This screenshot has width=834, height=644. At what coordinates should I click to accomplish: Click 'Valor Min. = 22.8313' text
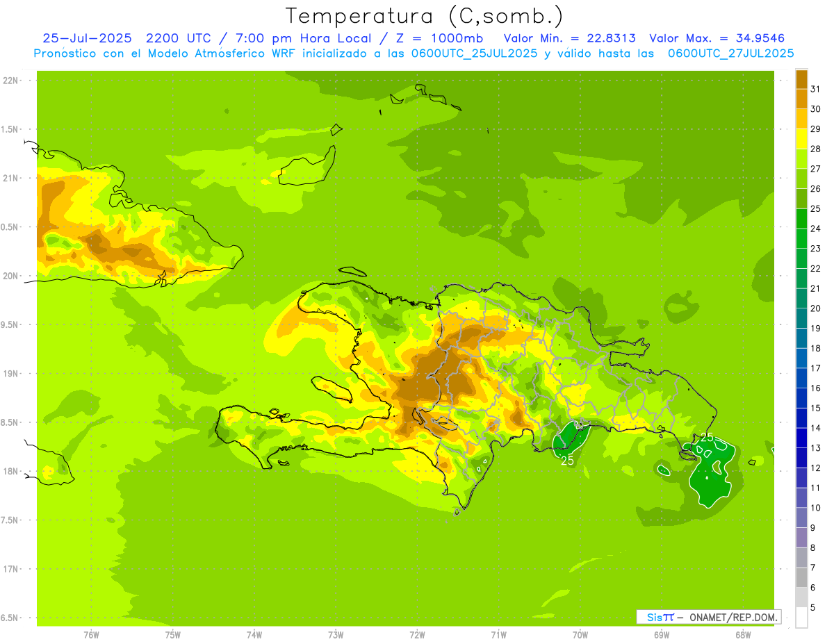(x=569, y=38)
